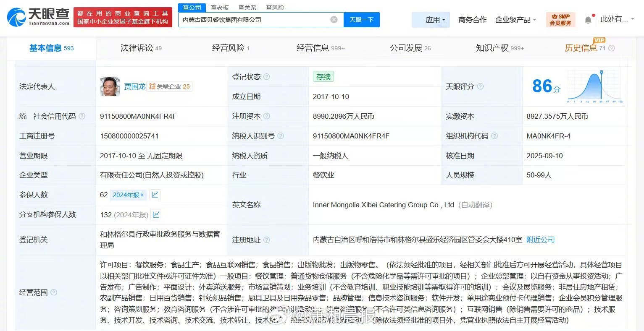Select the 历史信息 71 VIP tab
The width and height of the screenshot is (644, 331).
point(585,47)
